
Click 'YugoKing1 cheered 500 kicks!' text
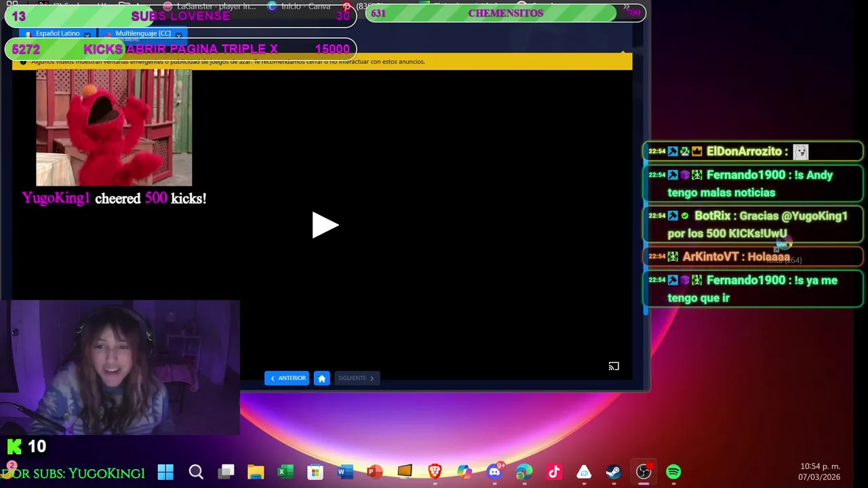click(x=114, y=199)
